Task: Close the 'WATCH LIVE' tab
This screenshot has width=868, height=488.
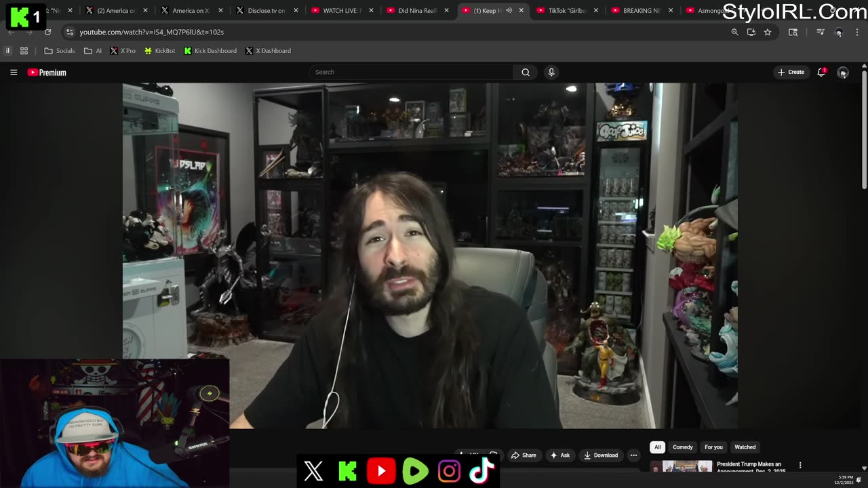Action: (x=371, y=10)
